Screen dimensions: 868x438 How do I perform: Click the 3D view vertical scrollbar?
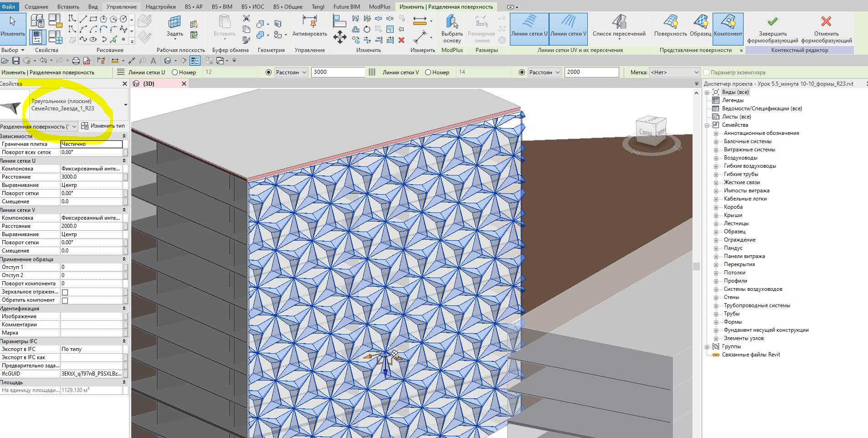pos(696,266)
